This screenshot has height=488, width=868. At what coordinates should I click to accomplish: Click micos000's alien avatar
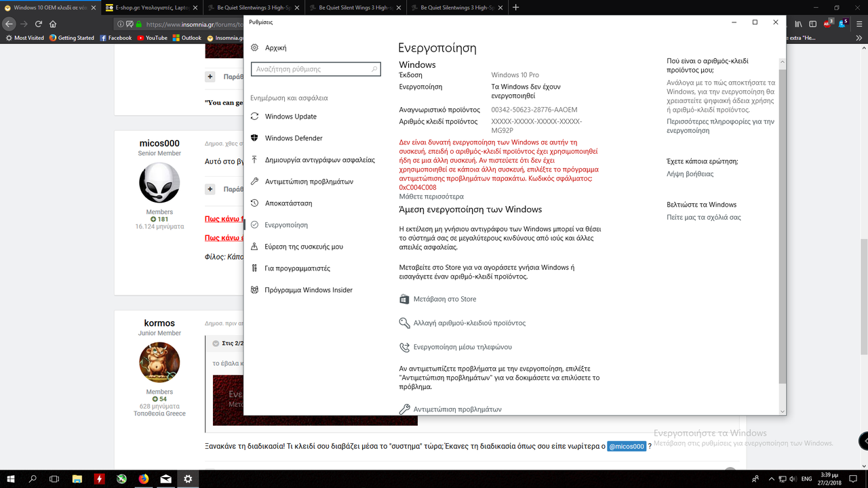[x=159, y=182]
